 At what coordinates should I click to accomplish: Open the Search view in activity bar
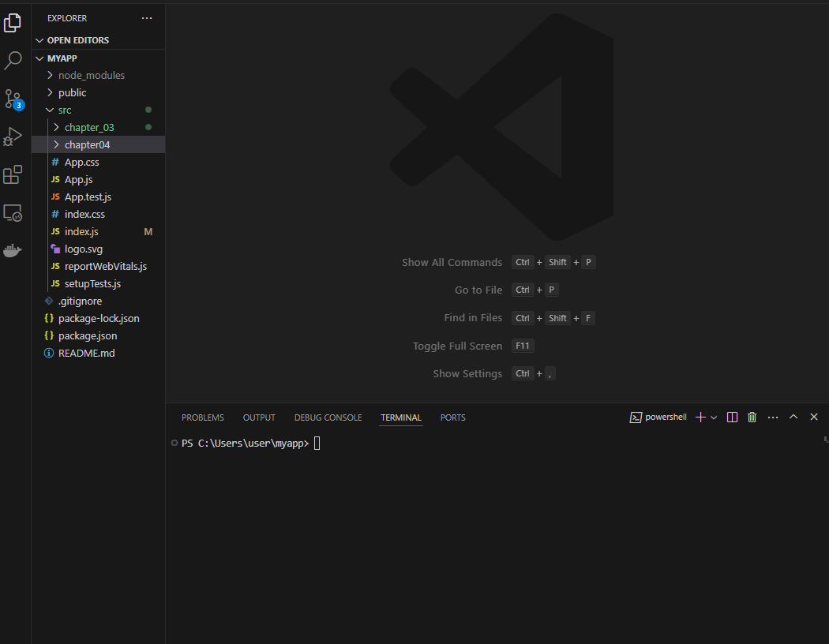click(x=13, y=60)
